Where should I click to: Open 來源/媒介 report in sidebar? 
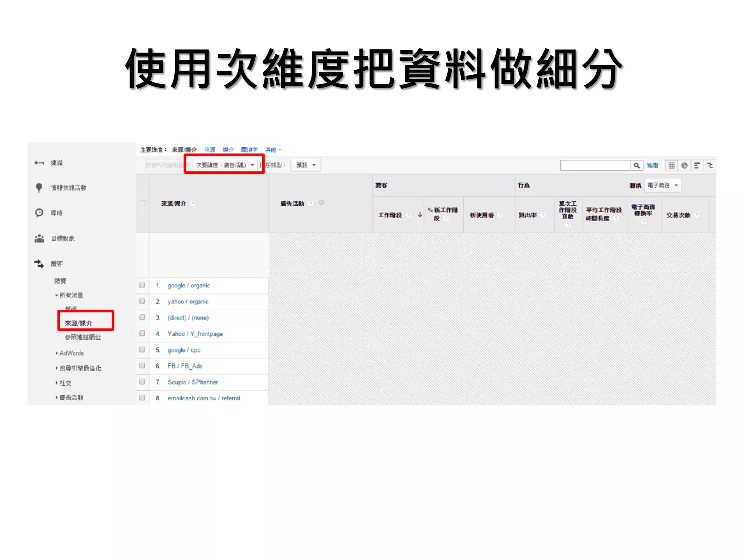tap(78, 323)
